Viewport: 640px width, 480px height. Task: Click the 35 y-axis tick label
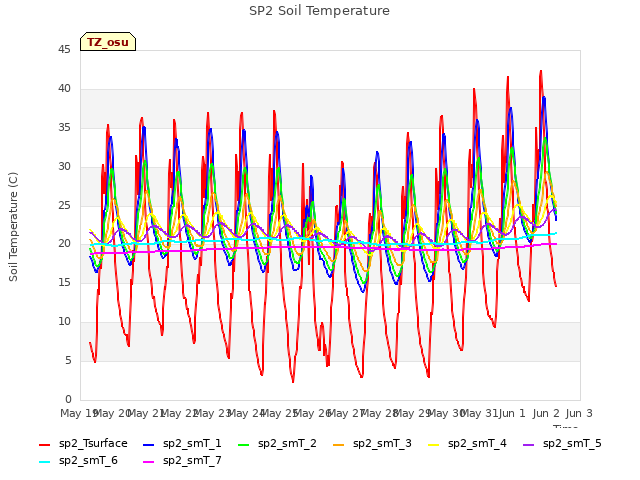click(64, 127)
